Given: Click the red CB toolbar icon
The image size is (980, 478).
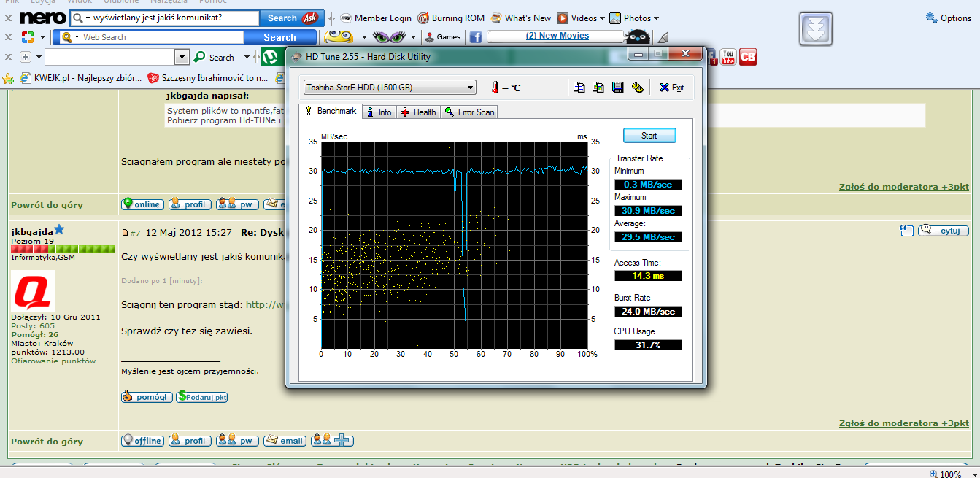Looking at the screenshot, I should click(748, 56).
